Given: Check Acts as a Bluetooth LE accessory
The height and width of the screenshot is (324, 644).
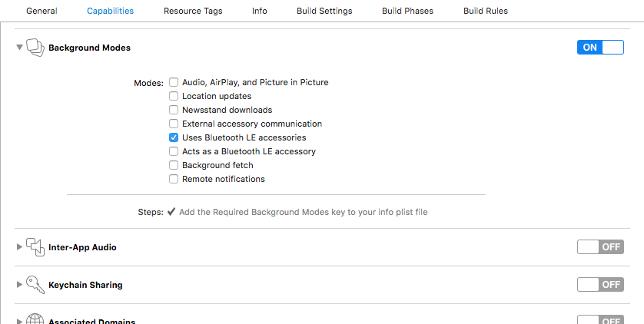Looking at the screenshot, I should tap(174, 151).
